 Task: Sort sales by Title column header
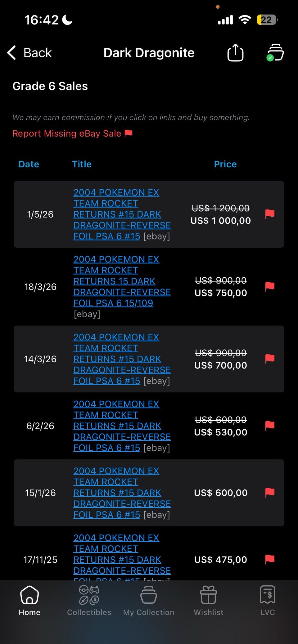82,164
